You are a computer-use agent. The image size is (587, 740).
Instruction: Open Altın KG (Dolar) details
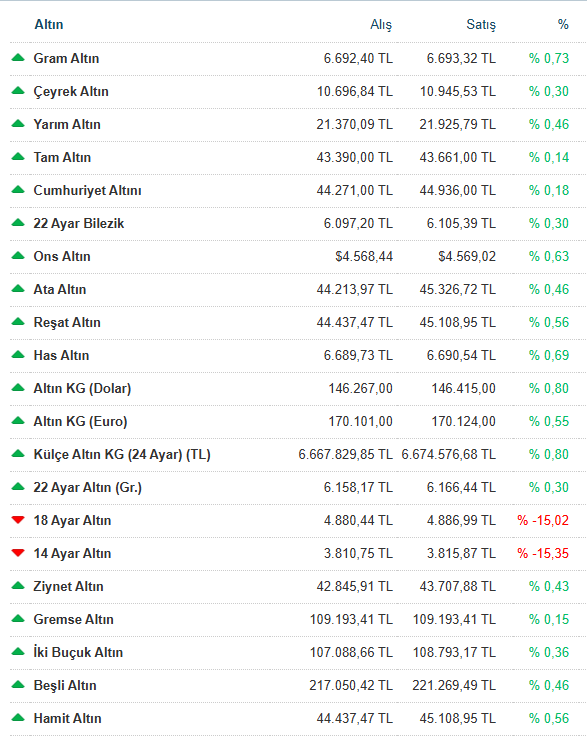pyautogui.click(x=82, y=388)
